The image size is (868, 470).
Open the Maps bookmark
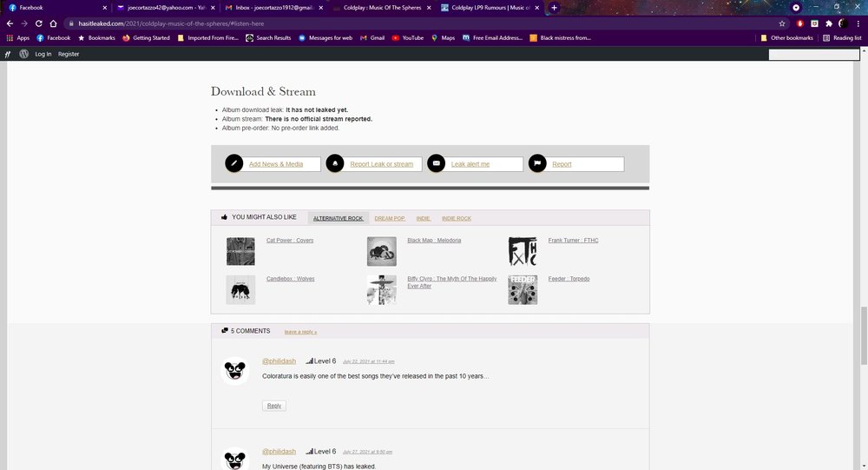point(443,37)
